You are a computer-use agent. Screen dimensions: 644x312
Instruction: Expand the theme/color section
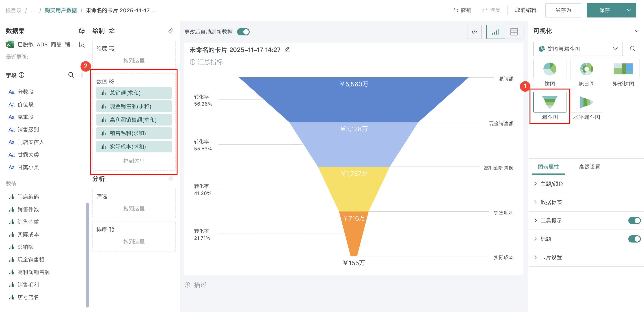(551, 184)
